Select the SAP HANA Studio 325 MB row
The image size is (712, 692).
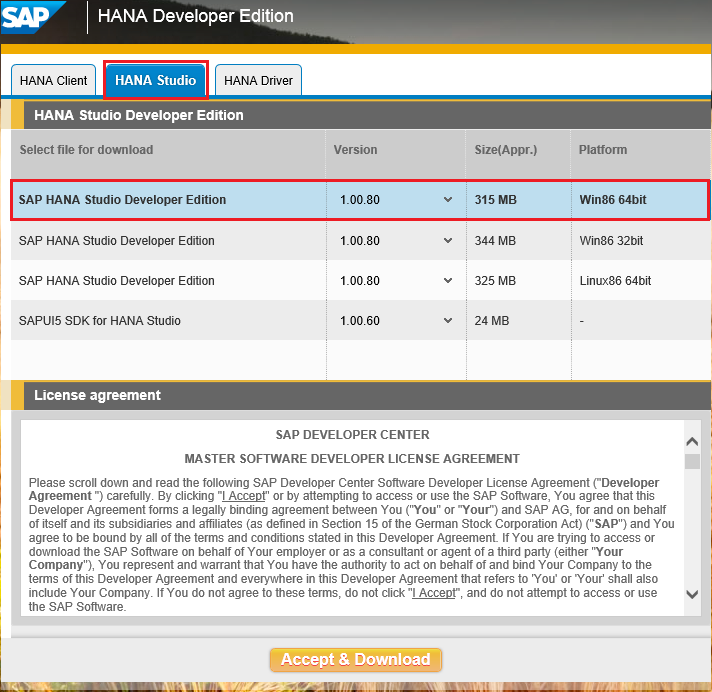tap(360, 281)
